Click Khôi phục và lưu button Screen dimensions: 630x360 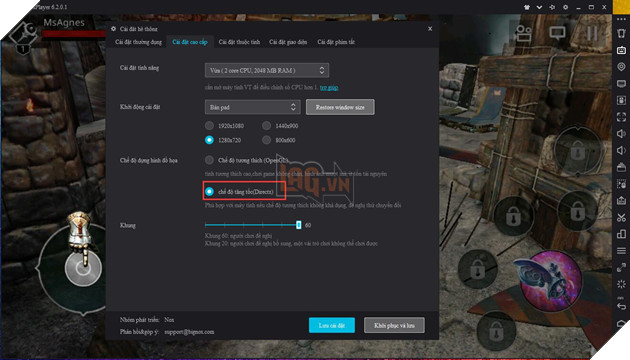(394, 325)
